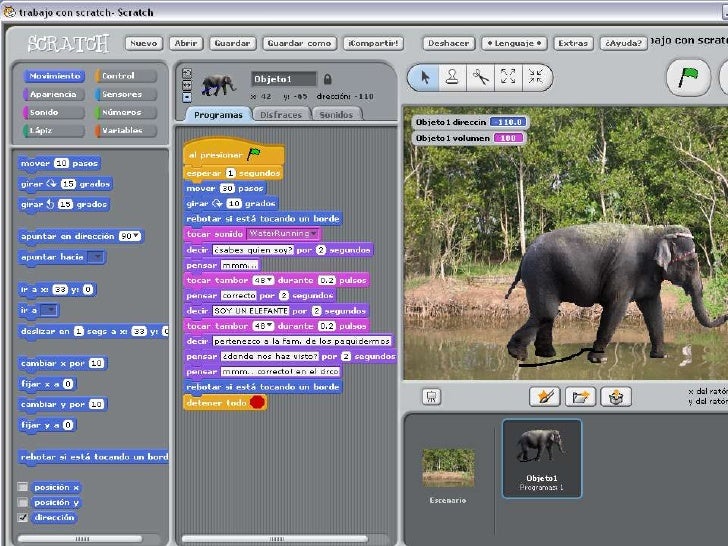The height and width of the screenshot is (546, 728).
Task: Select the duplicate stamp tool
Action: (452, 77)
